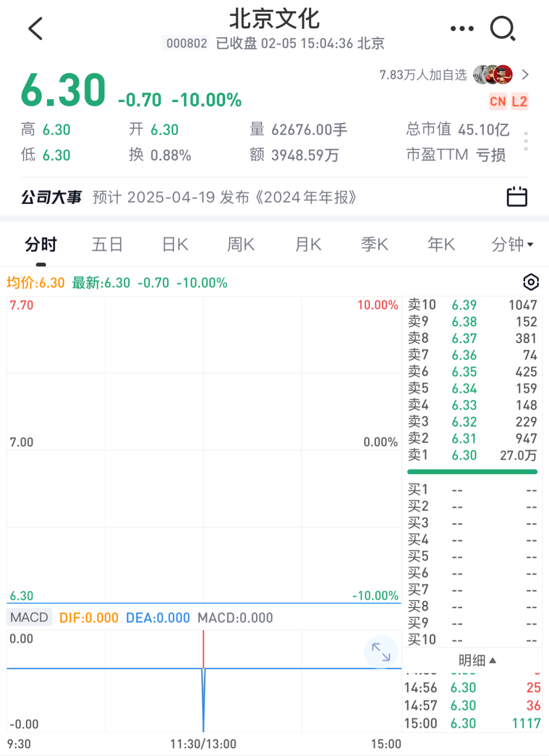Tap the MACD indicator label button

click(x=29, y=617)
